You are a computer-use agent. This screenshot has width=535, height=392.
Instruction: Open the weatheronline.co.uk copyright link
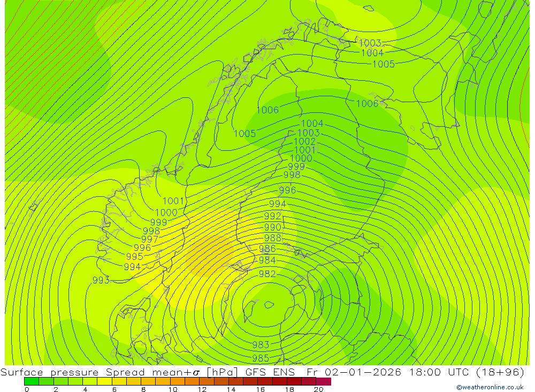click(490, 387)
